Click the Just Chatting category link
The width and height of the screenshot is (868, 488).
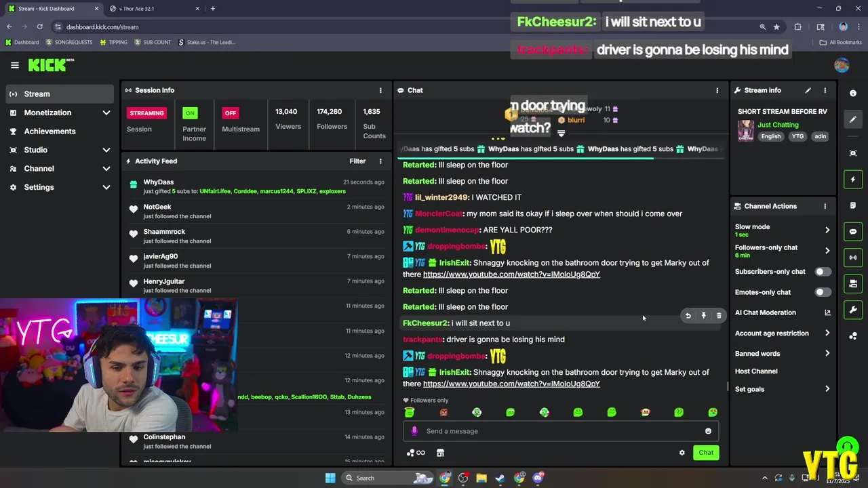778,125
